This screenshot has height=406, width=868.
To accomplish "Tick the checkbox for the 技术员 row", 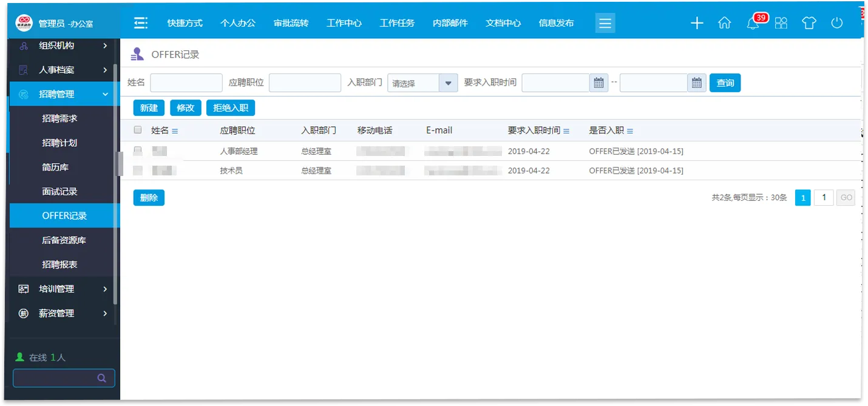I will coord(138,171).
